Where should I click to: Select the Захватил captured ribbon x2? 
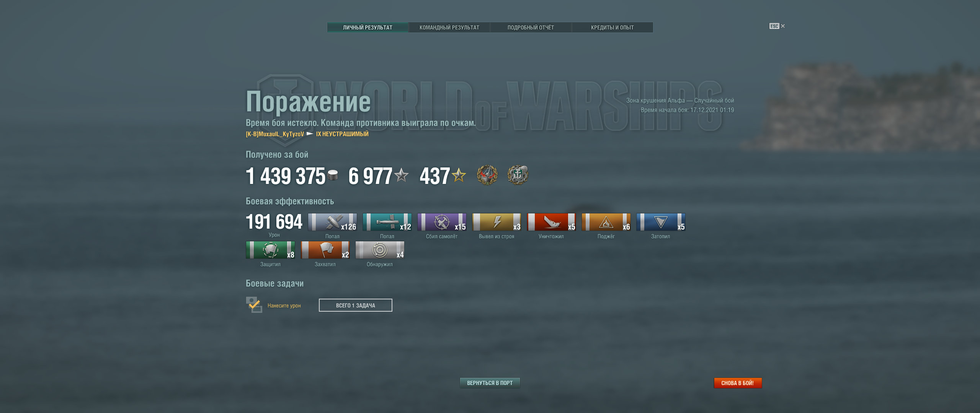pyautogui.click(x=325, y=250)
